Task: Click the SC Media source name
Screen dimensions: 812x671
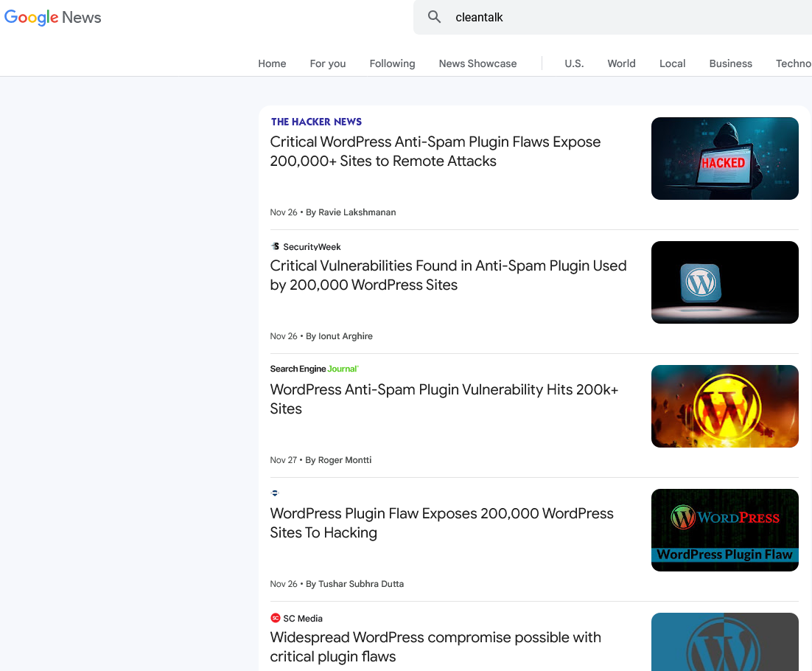Action: 302,618
